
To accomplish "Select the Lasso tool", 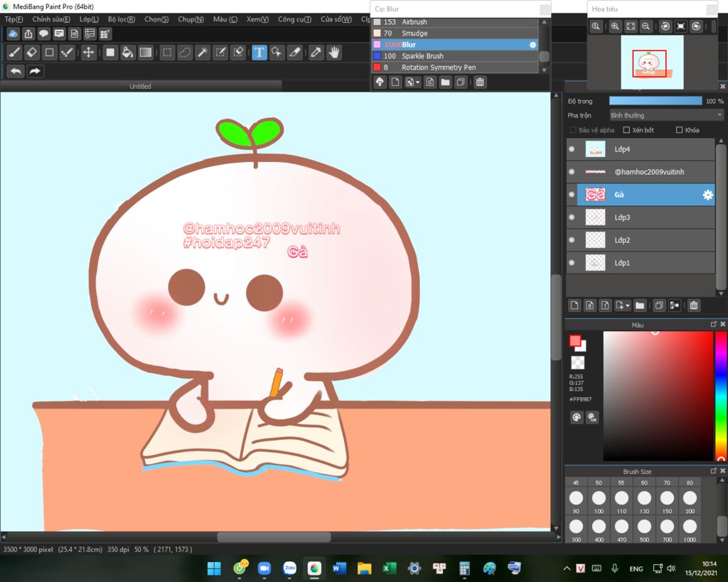I will click(185, 53).
